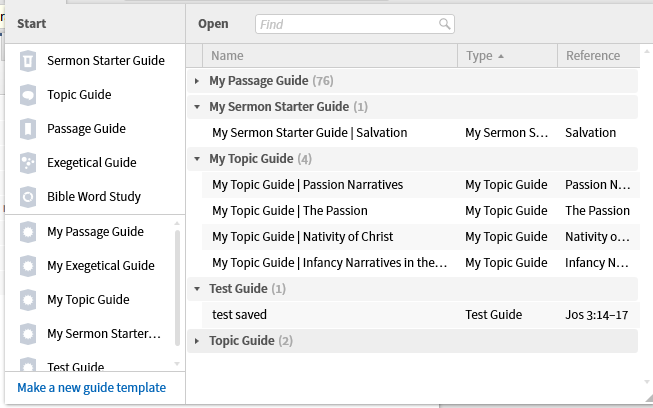653x408 pixels.
Task: Collapse the Test Guide group
Action: coord(197,289)
